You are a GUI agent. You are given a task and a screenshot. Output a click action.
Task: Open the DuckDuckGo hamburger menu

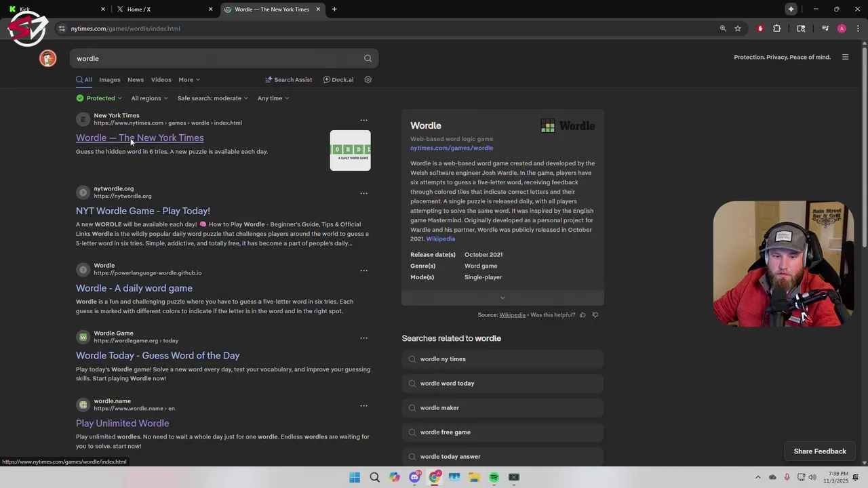[845, 57]
